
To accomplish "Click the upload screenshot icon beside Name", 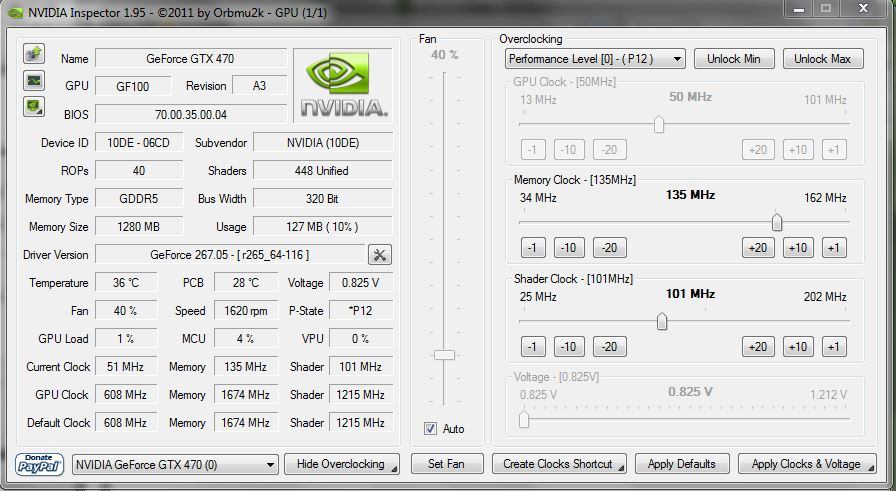I will pyautogui.click(x=34, y=53).
